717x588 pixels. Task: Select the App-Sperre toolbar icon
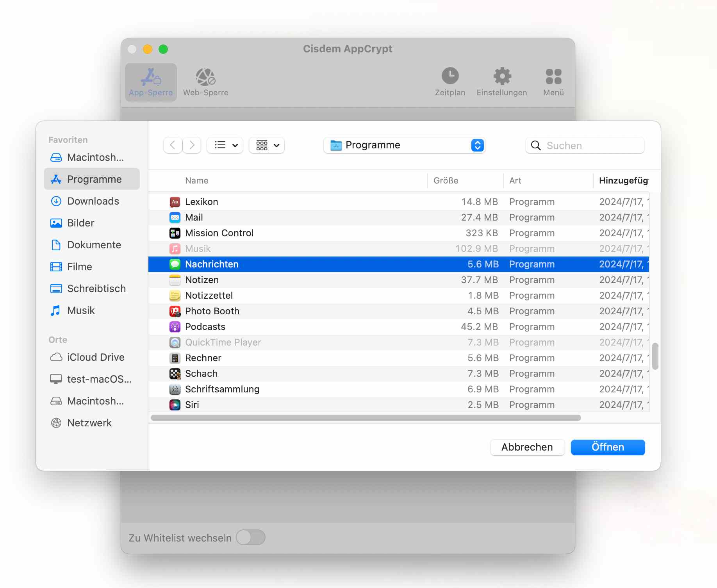tap(151, 80)
